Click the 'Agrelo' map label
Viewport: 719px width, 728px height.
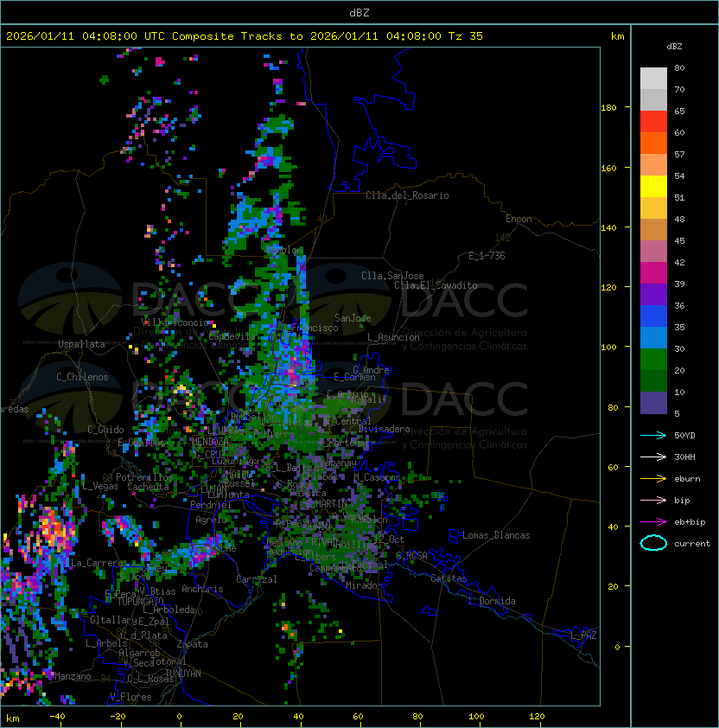(211, 520)
